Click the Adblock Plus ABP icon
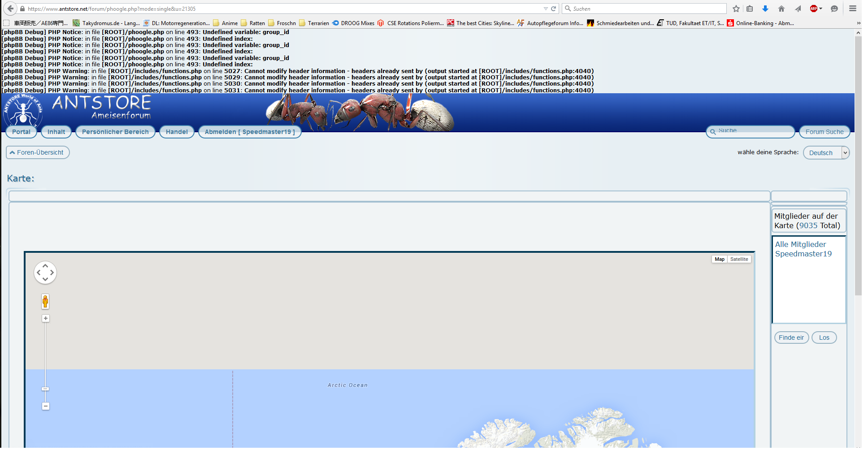This screenshot has height=450, width=868. point(814,9)
